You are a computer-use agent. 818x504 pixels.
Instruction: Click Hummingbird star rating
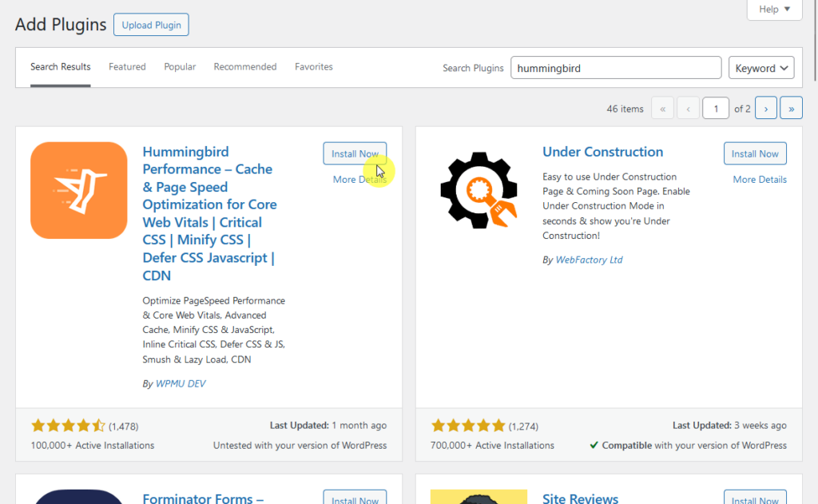click(x=68, y=426)
